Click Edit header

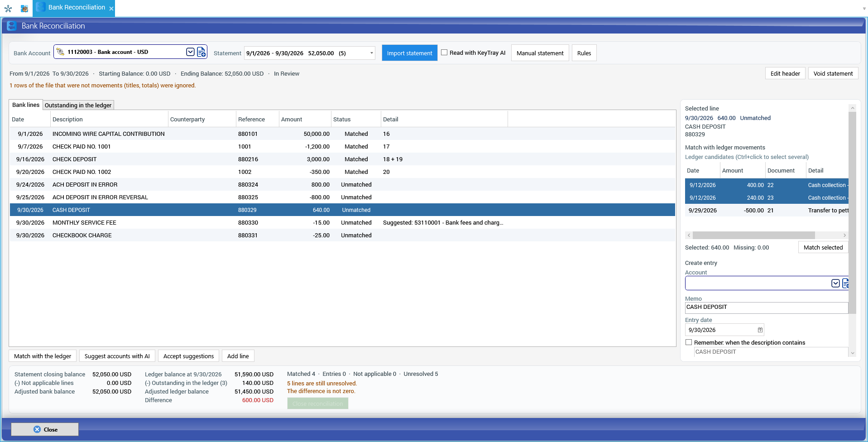pos(785,73)
